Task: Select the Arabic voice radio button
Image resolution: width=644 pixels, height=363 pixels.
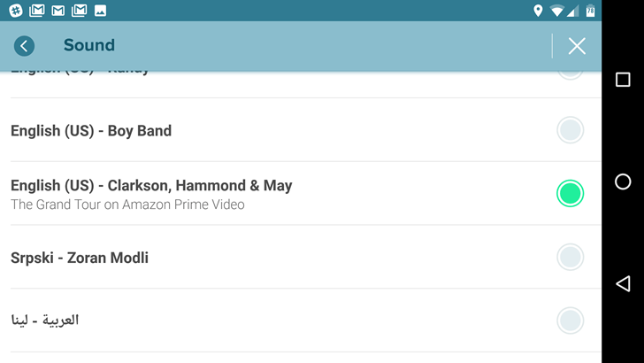Action: pyautogui.click(x=571, y=321)
